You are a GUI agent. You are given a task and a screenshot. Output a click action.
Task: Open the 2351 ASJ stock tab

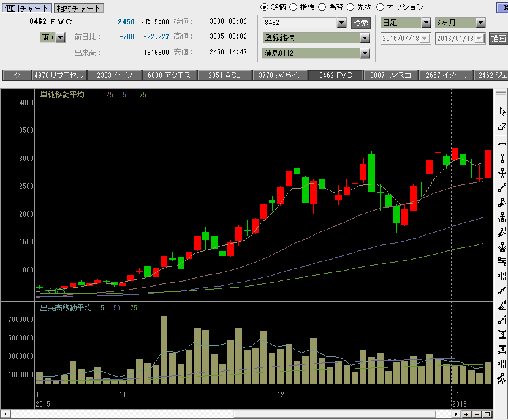225,75
